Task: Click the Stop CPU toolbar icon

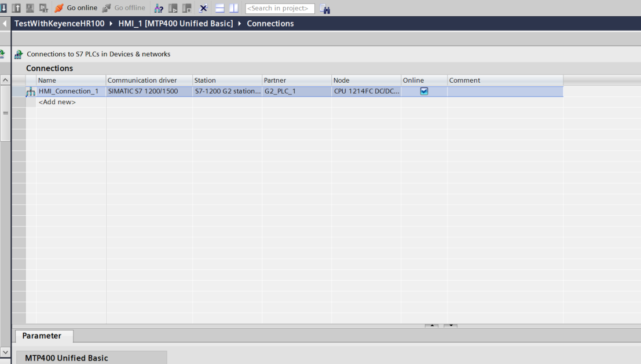Action: tap(187, 8)
